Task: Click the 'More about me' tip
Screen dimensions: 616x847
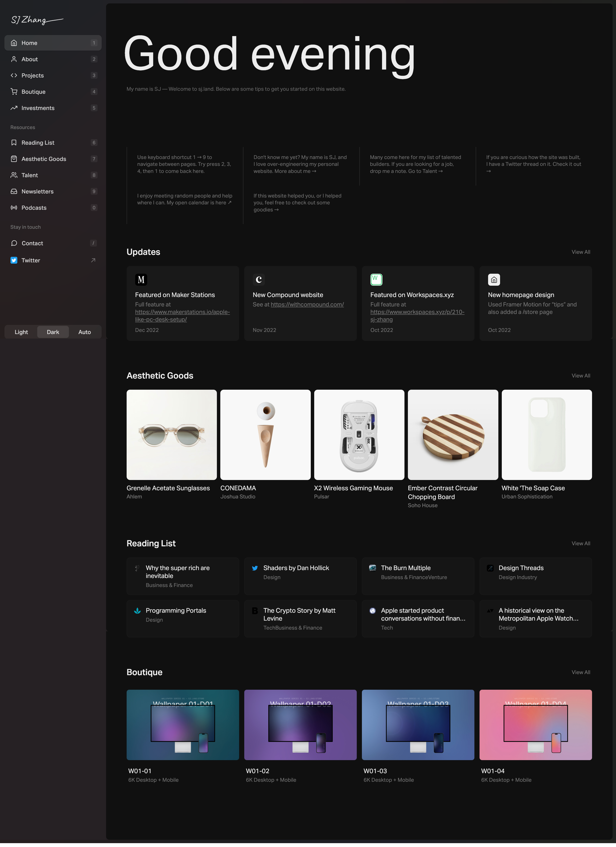Action: click(x=301, y=164)
